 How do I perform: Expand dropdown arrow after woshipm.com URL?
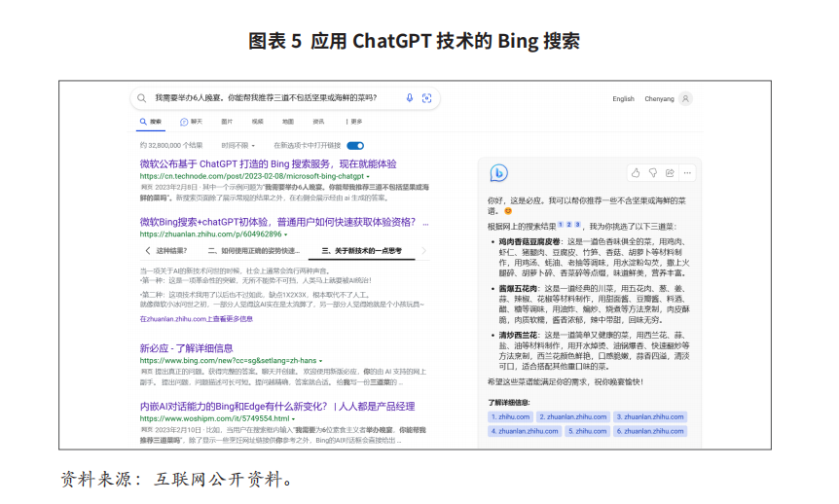pos(293,419)
